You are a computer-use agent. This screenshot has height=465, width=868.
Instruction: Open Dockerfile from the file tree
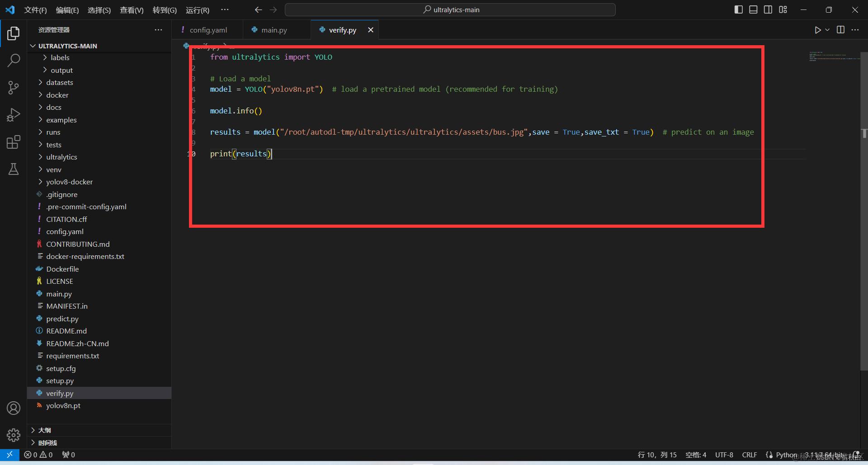tap(99, 269)
